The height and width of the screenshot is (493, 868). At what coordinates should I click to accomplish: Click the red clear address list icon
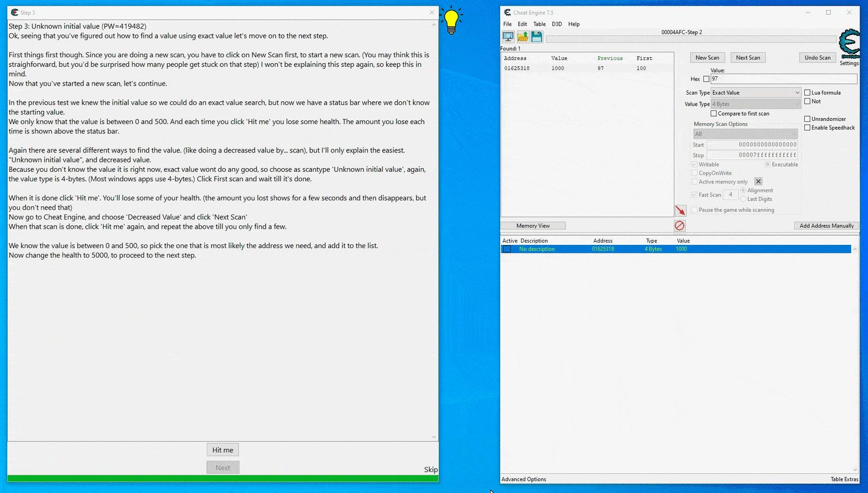pos(680,225)
